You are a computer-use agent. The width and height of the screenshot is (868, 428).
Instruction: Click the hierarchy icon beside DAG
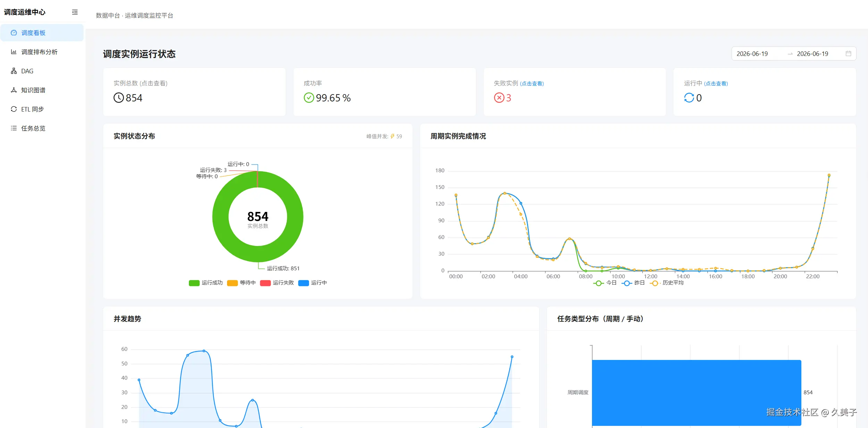[14, 71]
